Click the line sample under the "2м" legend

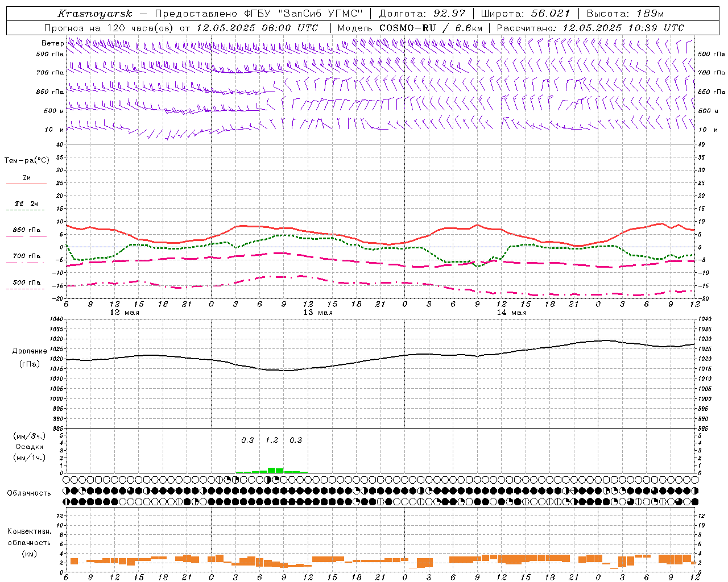[x=26, y=184]
